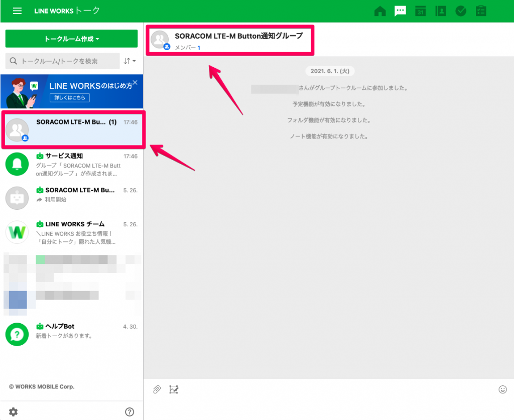Click the © WORKS MOBILE Corp. footer text
The image size is (514, 420).
pos(42,386)
